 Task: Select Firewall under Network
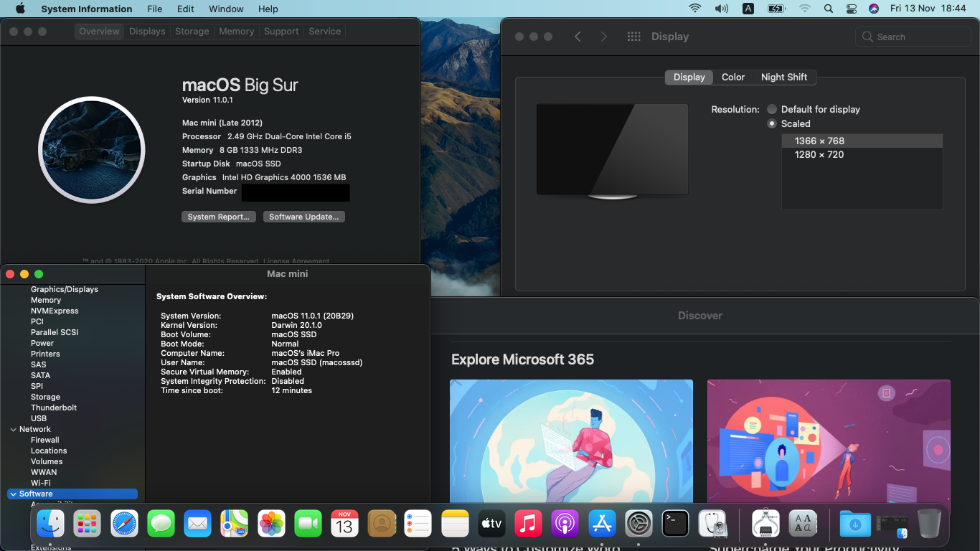(x=45, y=440)
